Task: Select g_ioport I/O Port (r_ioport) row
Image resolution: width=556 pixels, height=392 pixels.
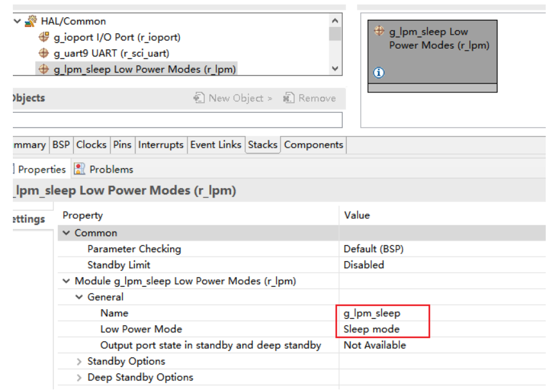Action: 117,37
